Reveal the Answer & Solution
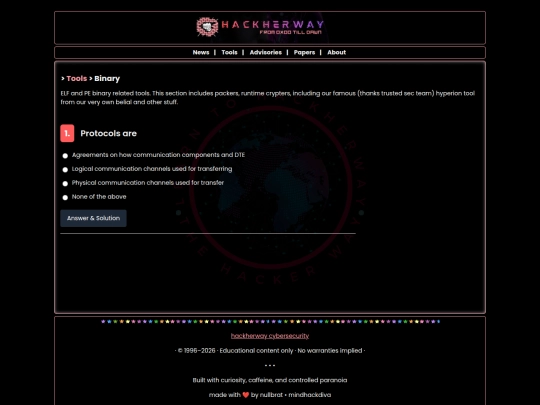 point(93,218)
